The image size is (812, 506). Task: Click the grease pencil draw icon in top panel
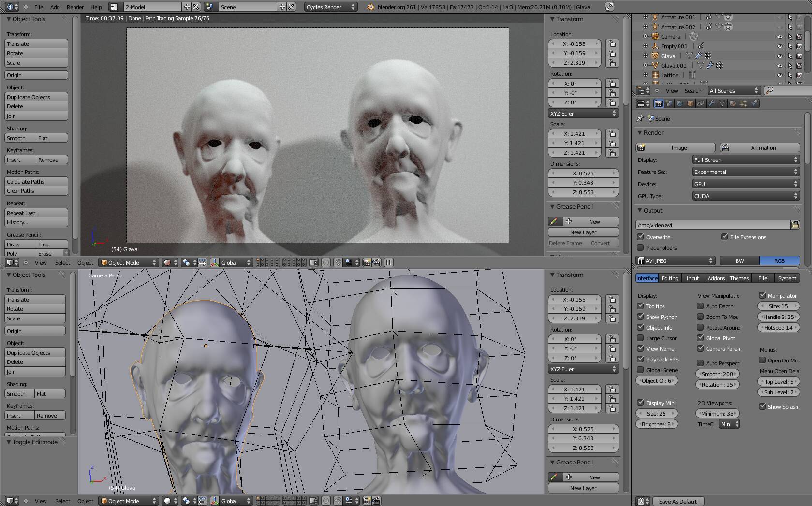tap(554, 221)
